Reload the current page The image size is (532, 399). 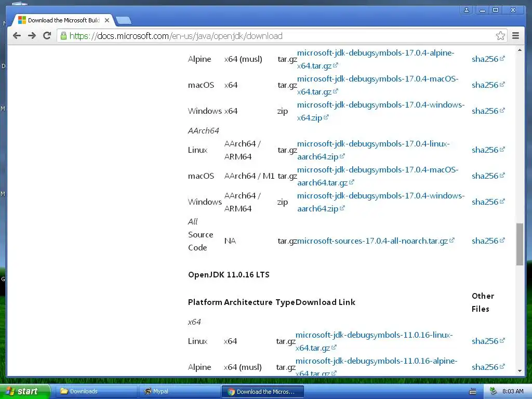(47, 36)
